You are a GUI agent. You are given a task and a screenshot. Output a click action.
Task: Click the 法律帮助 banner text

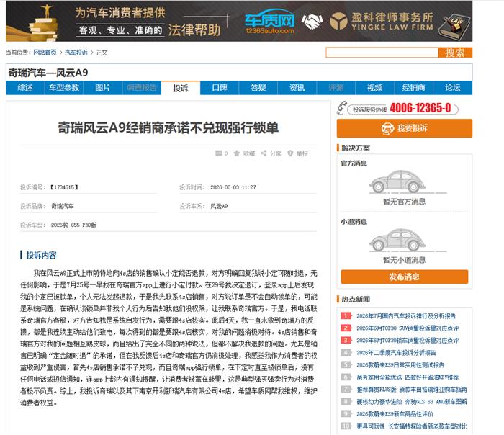click(194, 30)
